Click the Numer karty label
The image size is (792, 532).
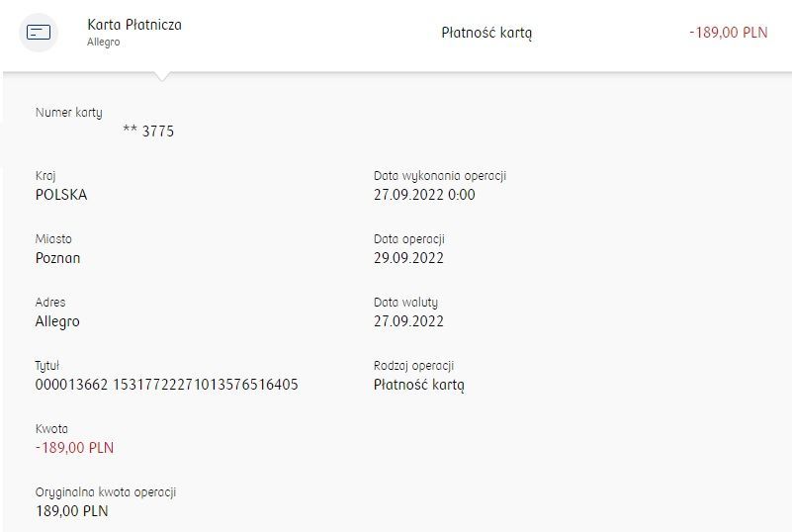68,113
